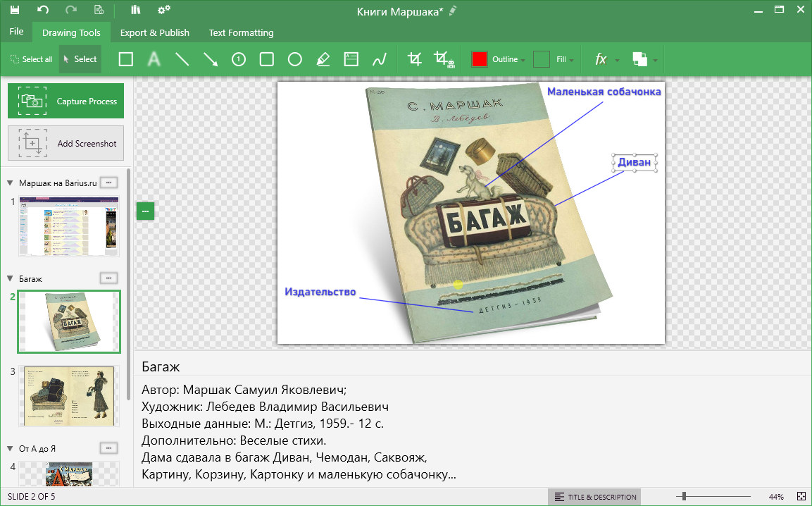Open the settings gears icon

tap(164, 10)
